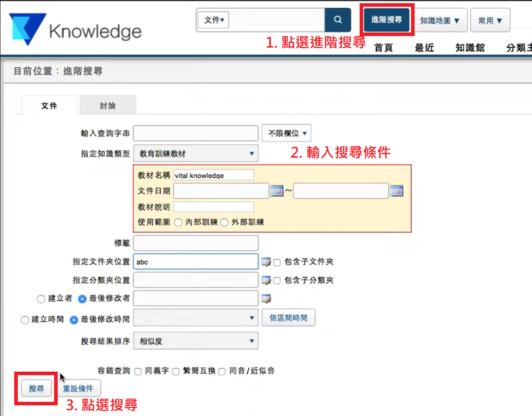Click the 輸入查詢字串 input field
The width and height of the screenshot is (532, 416).
(x=196, y=133)
